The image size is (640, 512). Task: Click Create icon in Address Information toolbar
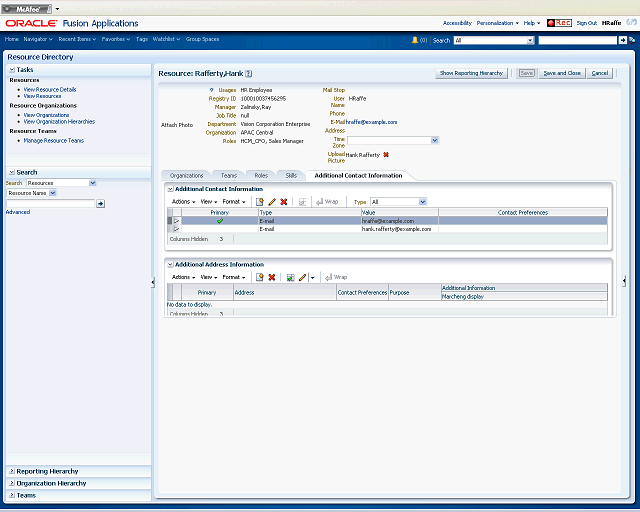(260, 277)
